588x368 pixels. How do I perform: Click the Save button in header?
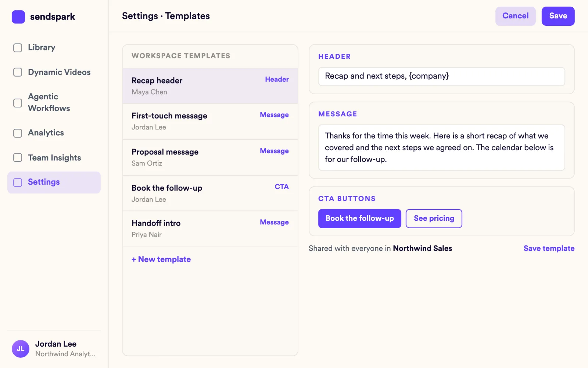(x=558, y=16)
